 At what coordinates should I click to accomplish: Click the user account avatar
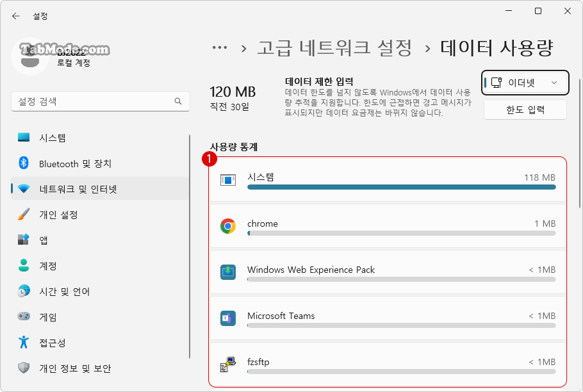(x=30, y=56)
